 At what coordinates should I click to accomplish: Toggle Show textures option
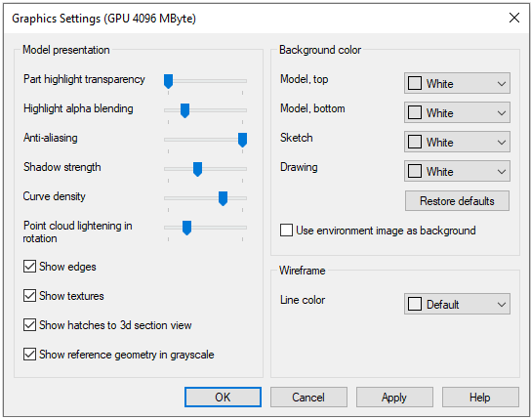tap(30, 296)
